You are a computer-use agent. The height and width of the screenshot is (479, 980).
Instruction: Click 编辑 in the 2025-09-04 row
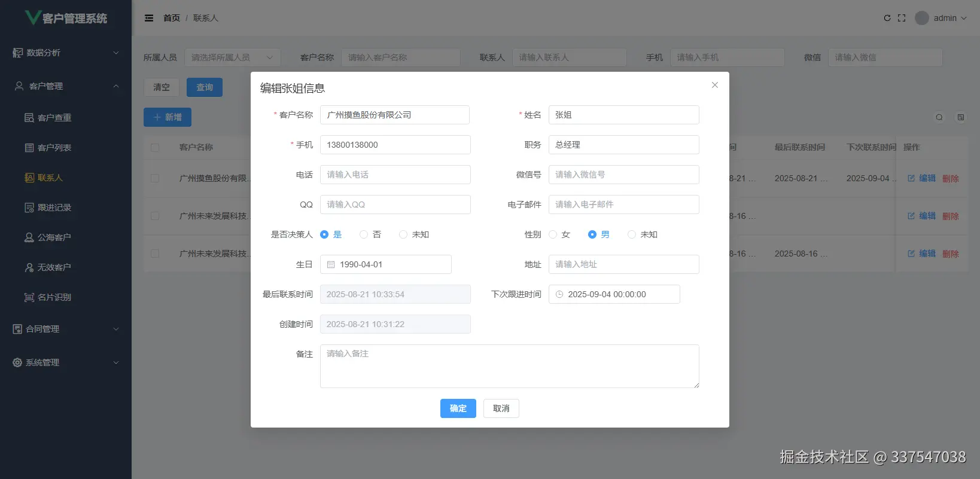click(x=922, y=178)
